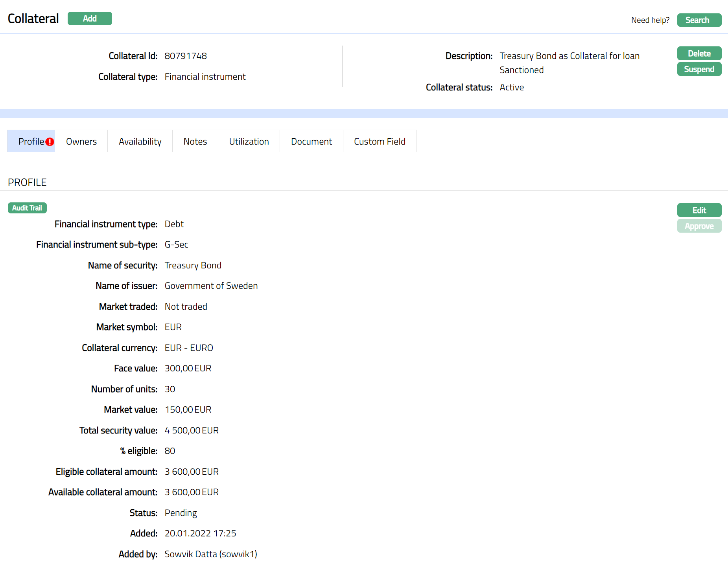728x571 pixels.
Task: Open the Custom Field tab
Action: [x=380, y=141]
